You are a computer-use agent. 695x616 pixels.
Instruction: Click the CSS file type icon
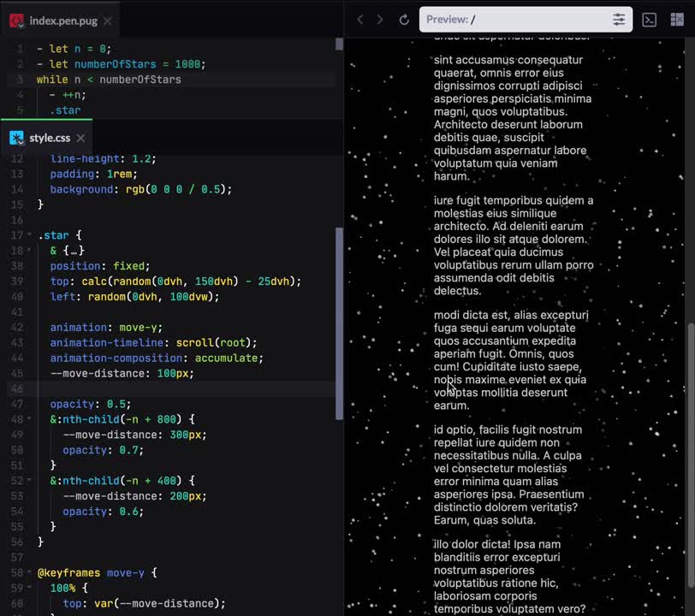[x=16, y=138]
